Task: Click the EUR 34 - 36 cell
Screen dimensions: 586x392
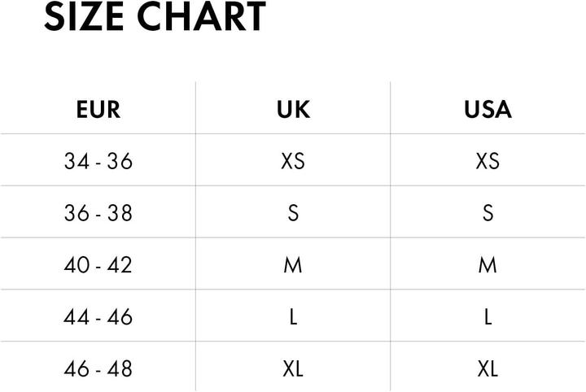Action: [x=98, y=161]
